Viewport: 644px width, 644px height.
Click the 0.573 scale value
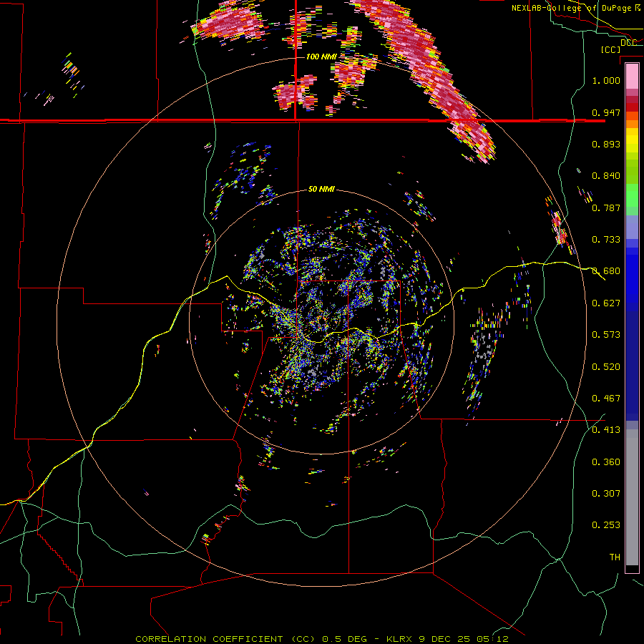pos(606,335)
